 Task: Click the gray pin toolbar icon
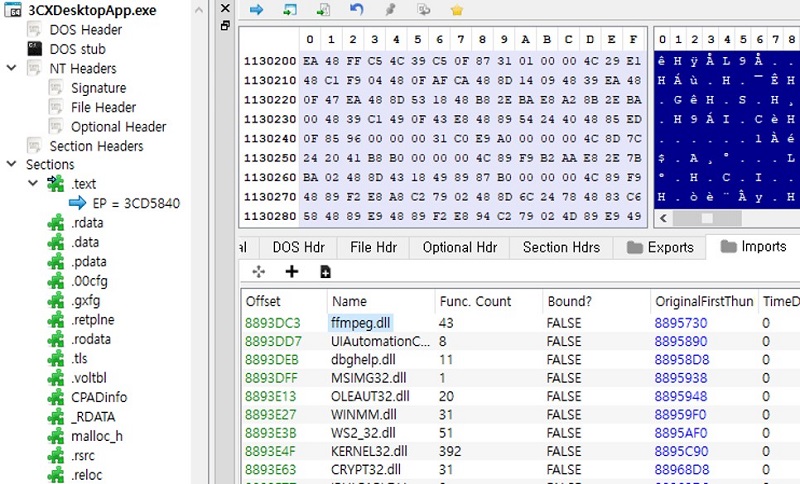(390, 9)
